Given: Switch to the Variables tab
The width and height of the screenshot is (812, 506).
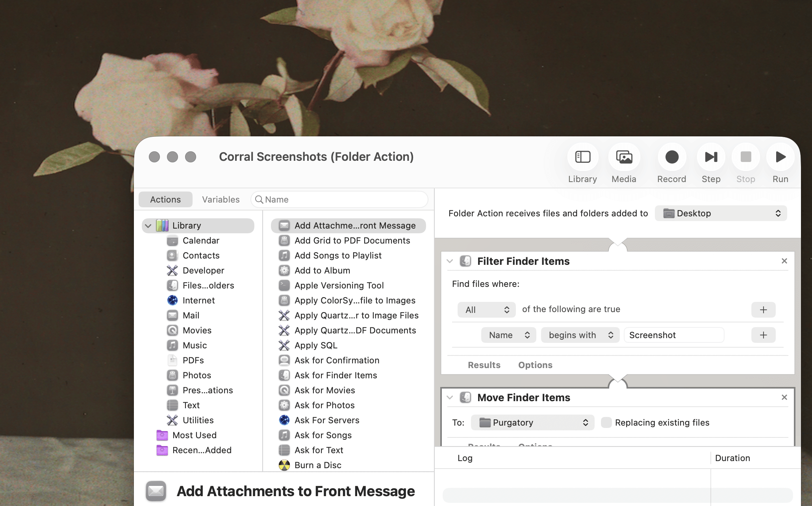Looking at the screenshot, I should (221, 199).
